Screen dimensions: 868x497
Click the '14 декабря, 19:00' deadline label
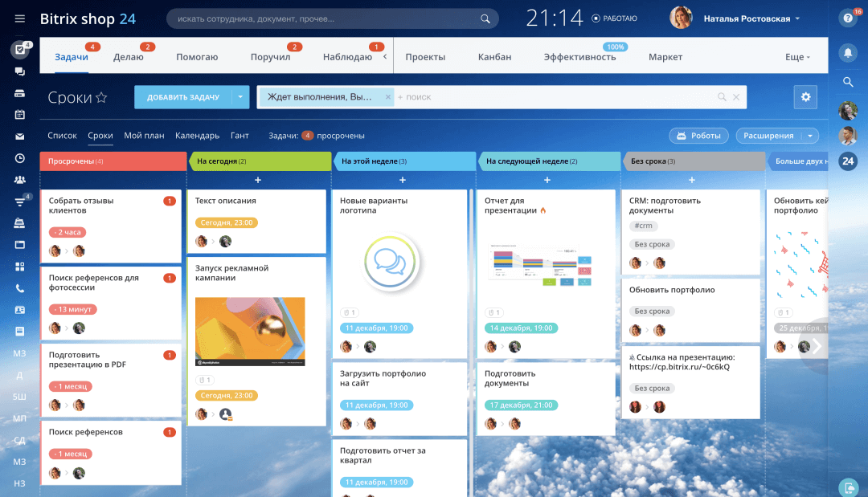point(521,328)
